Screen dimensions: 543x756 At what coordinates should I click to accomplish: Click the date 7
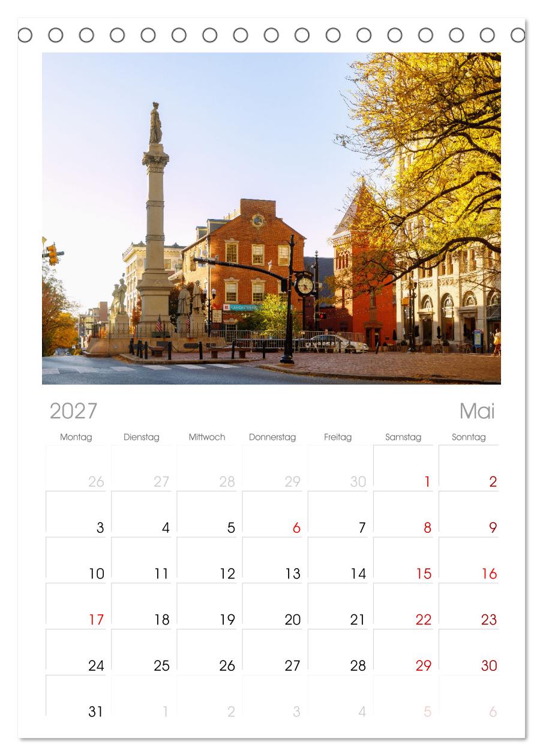362,528
